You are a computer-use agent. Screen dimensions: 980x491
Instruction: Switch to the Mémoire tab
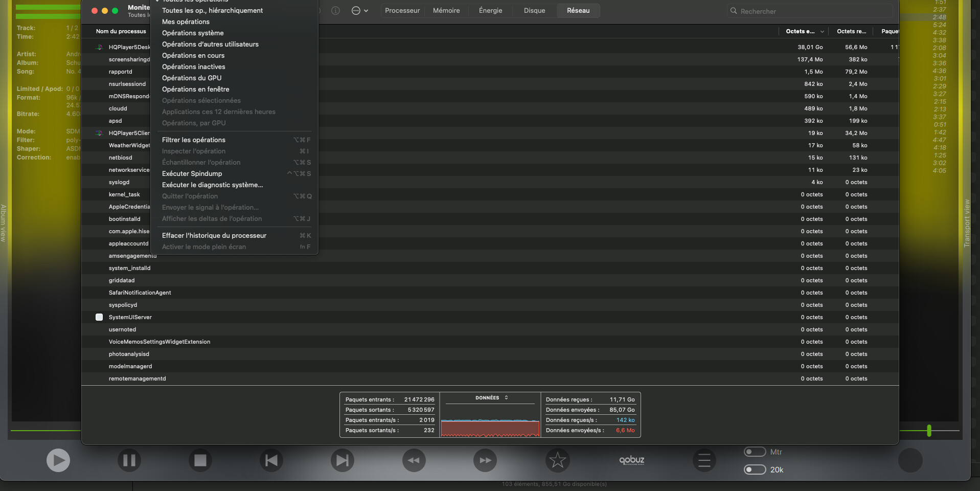pyautogui.click(x=446, y=11)
